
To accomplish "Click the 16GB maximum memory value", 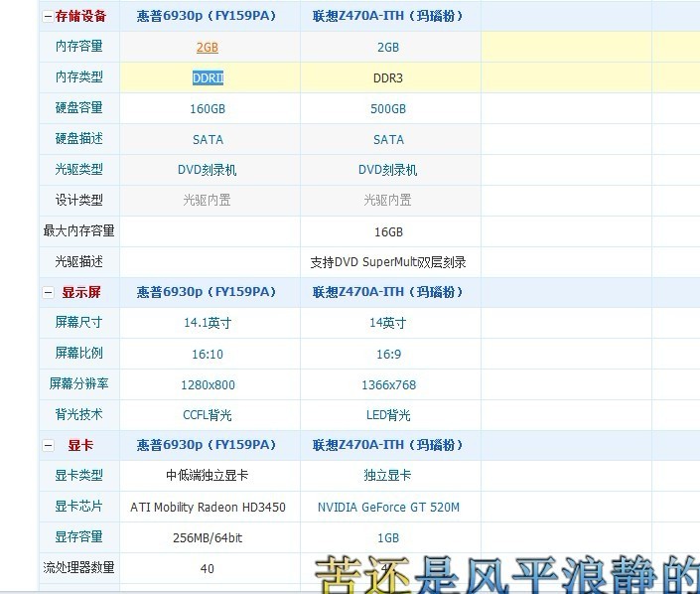I will 388,232.
